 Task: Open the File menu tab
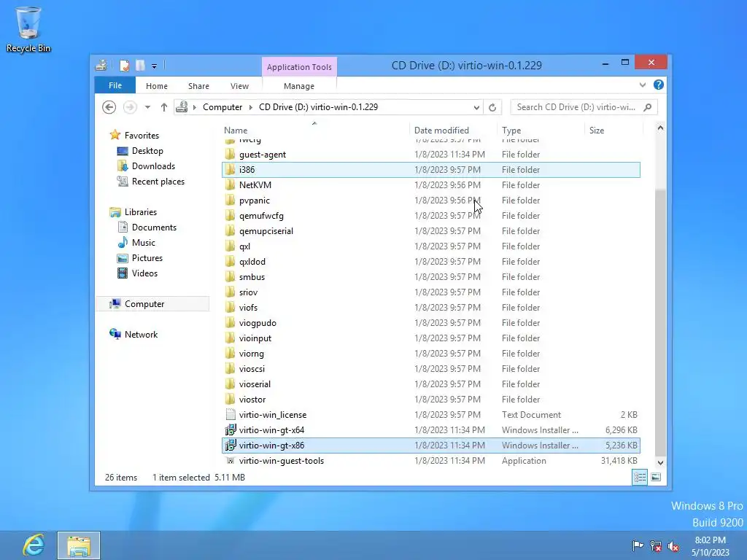[115, 86]
